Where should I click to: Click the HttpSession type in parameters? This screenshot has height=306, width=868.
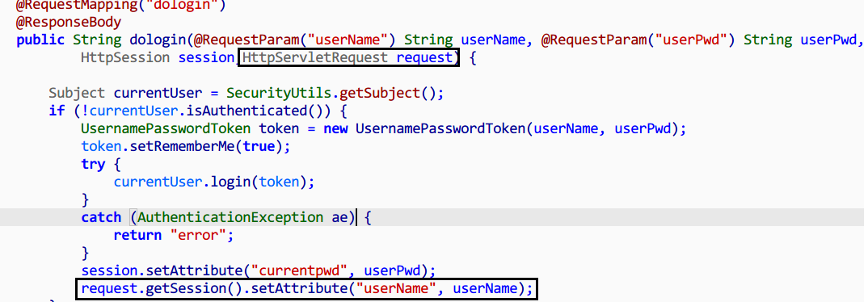coord(125,57)
